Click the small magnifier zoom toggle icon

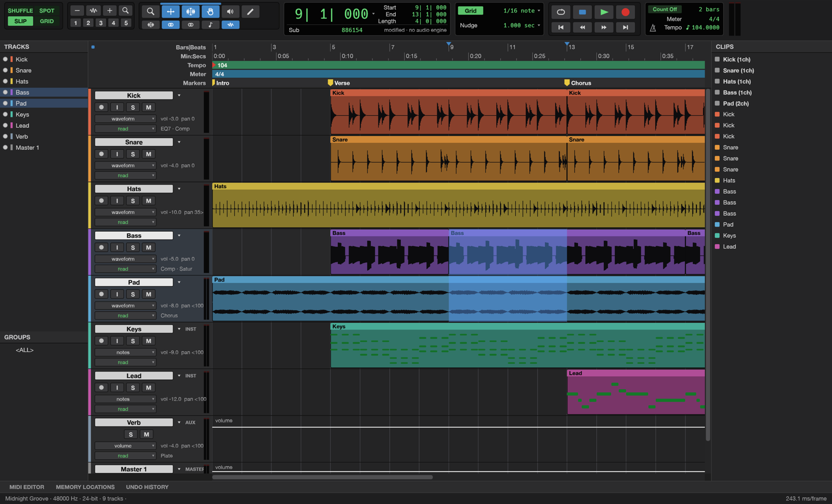tap(125, 10)
